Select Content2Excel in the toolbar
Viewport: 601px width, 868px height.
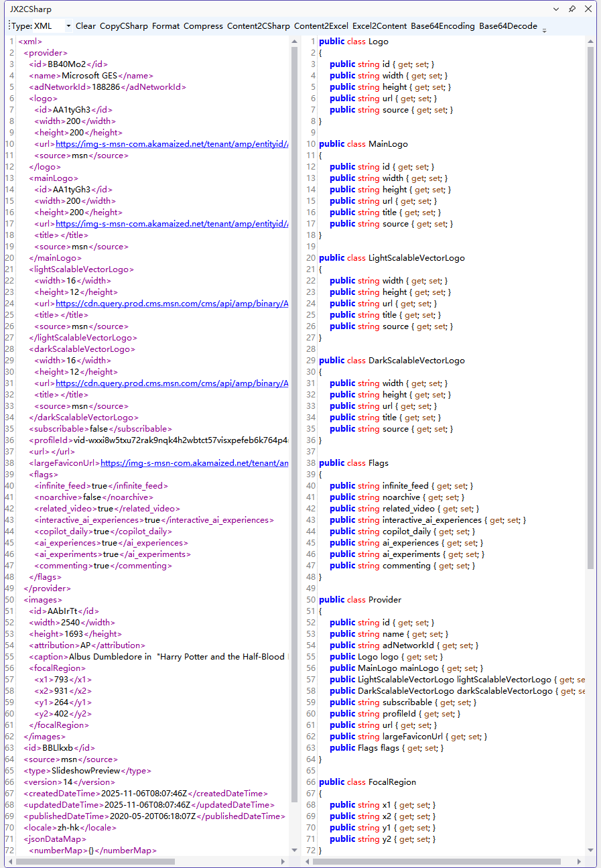321,26
